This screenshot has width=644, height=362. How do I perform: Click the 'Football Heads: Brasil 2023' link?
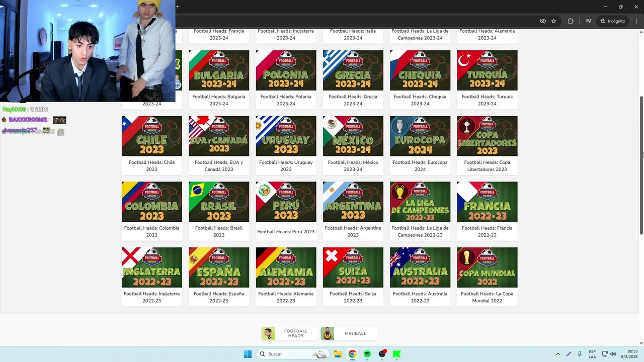pyautogui.click(x=219, y=231)
